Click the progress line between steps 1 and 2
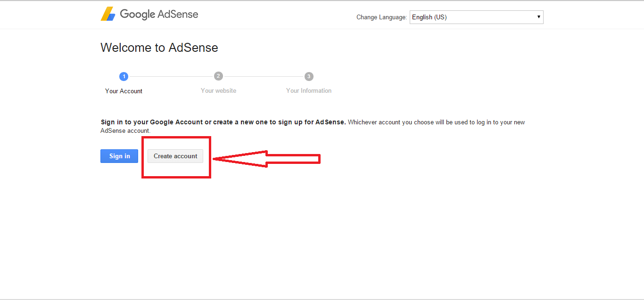 (x=171, y=76)
